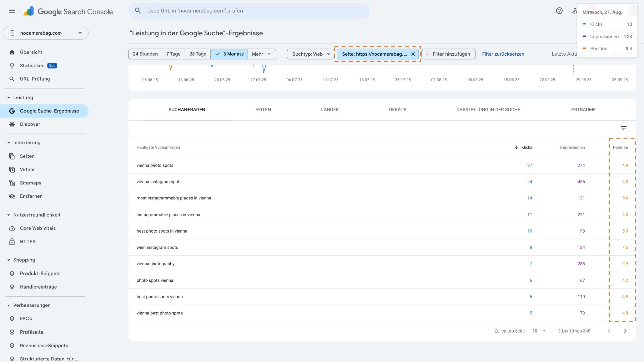Select the 24 Stunden date range

[x=145, y=54]
